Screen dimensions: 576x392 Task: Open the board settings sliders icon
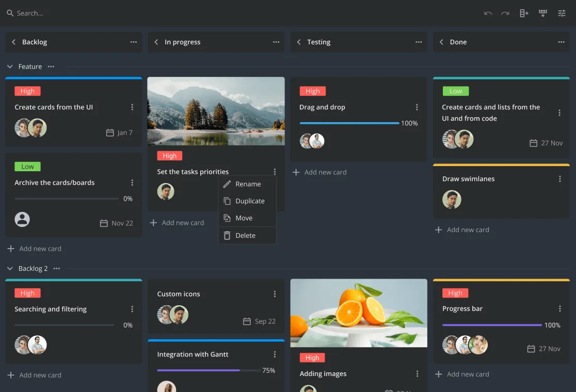tap(562, 13)
